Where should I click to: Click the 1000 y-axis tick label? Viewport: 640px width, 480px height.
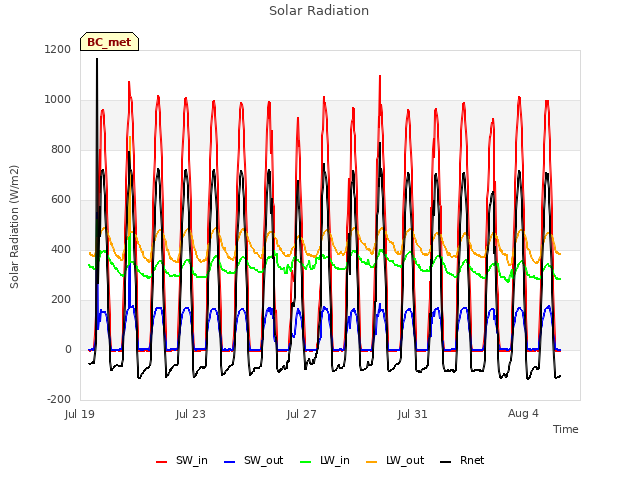58,100
